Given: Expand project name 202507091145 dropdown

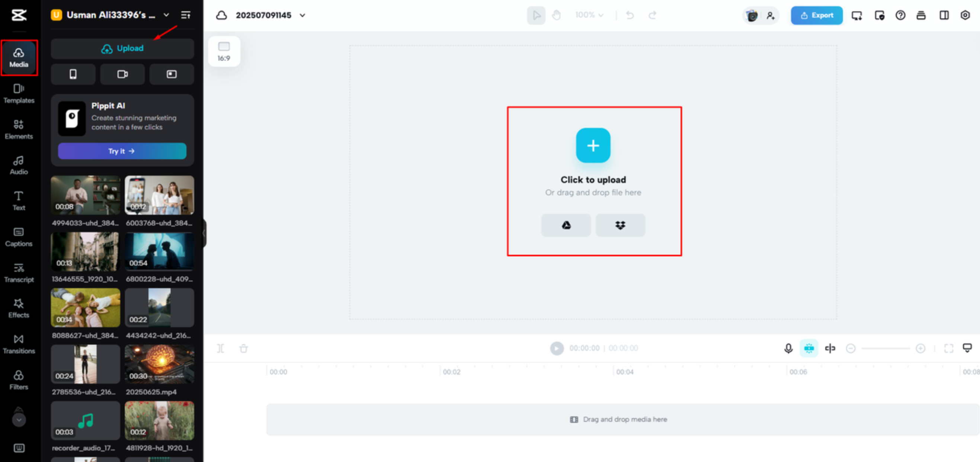Looking at the screenshot, I should (x=302, y=15).
